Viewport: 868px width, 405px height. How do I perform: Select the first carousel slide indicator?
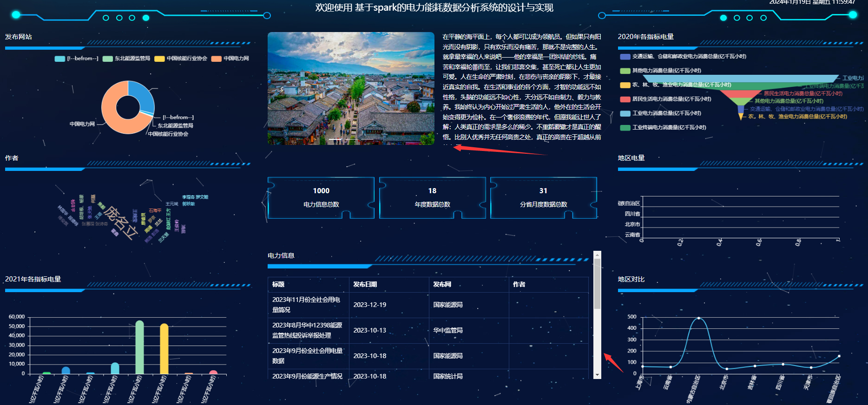[x=335, y=139]
